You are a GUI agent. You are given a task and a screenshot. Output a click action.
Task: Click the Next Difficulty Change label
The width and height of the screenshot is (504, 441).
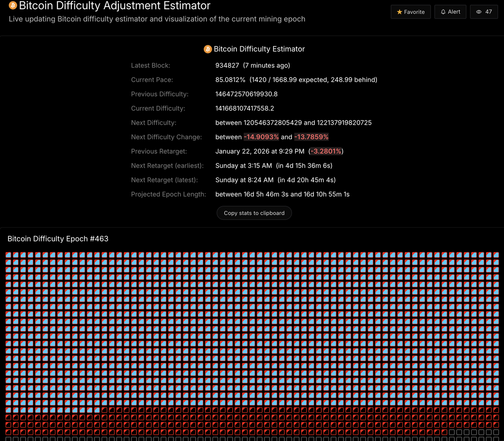coord(166,137)
